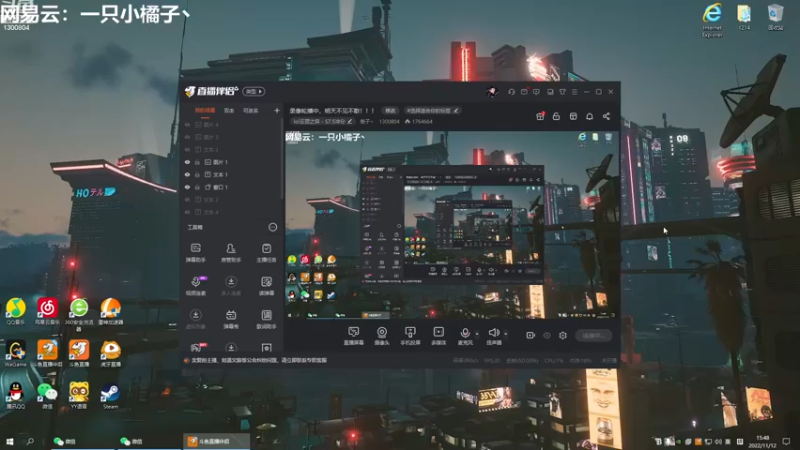
Task: Open Internet Explorer desktop icon
Action: pos(712,20)
